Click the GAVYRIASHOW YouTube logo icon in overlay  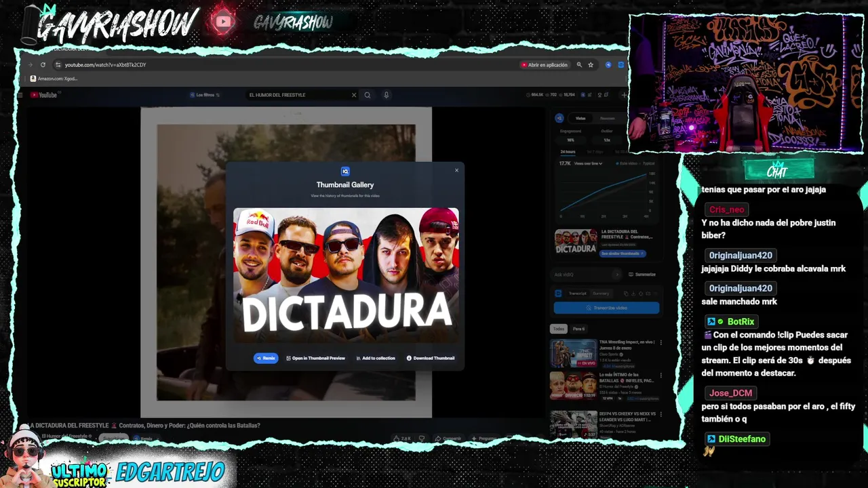[222, 22]
